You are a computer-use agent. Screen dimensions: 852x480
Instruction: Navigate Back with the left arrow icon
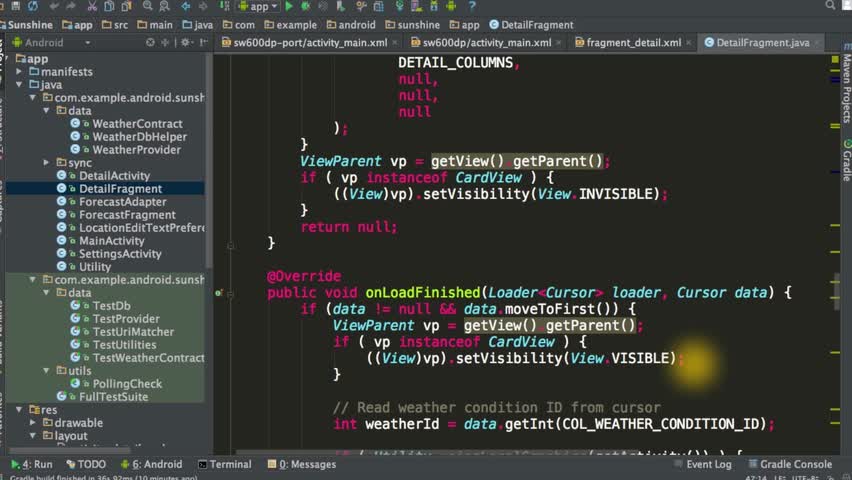(x=186, y=6)
